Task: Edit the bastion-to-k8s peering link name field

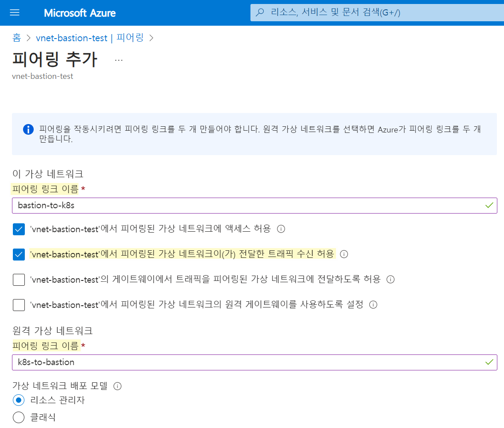Action: 254,206
